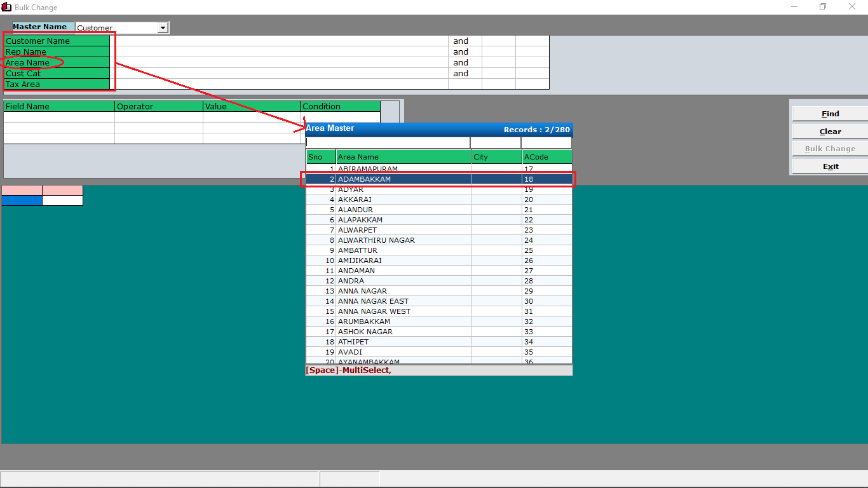Focus the Rep Name value field
The width and height of the screenshot is (868, 488).
tap(280, 52)
